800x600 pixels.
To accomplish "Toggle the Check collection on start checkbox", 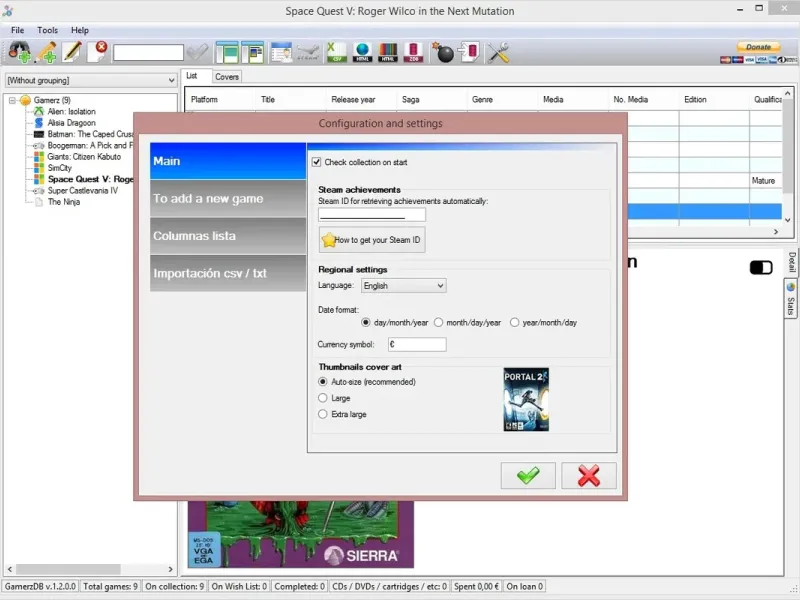I will click(x=316, y=162).
